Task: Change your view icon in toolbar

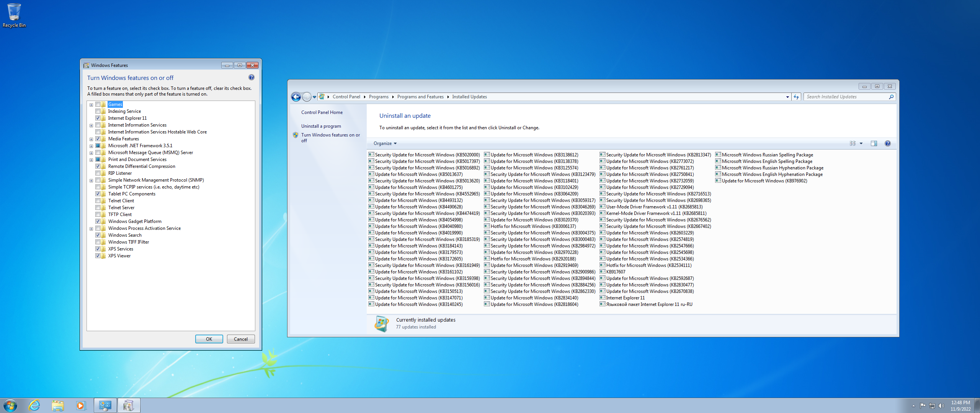Action: click(853, 143)
